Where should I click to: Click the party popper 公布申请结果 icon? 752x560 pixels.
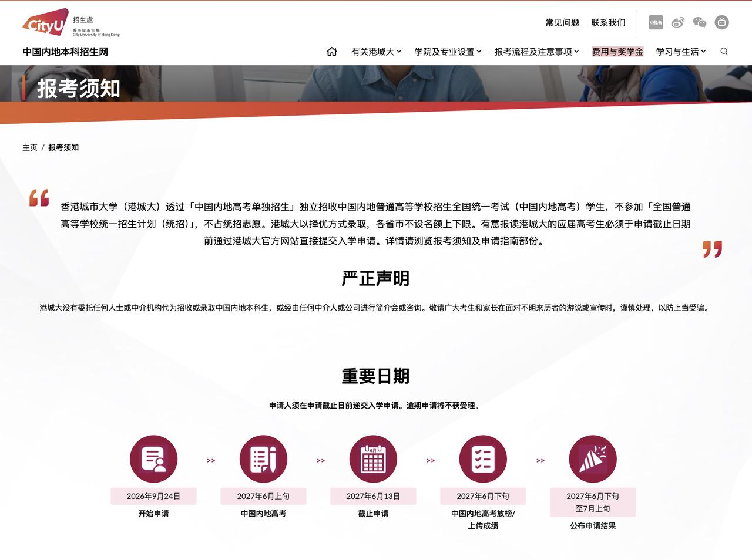coord(593,459)
